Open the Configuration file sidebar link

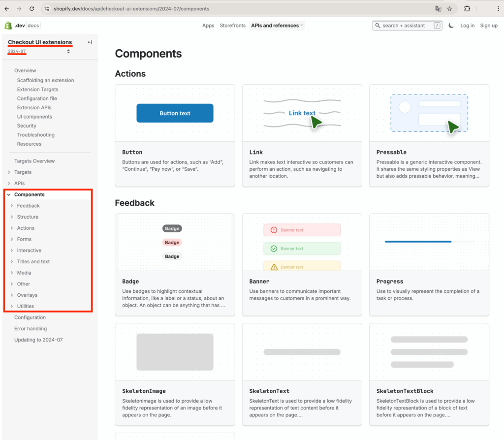point(37,98)
